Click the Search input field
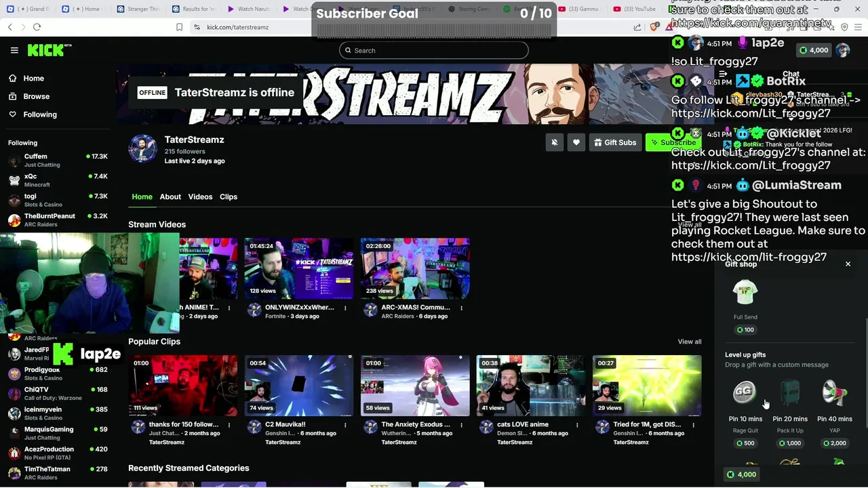The width and height of the screenshot is (868, 488). [x=434, y=50]
